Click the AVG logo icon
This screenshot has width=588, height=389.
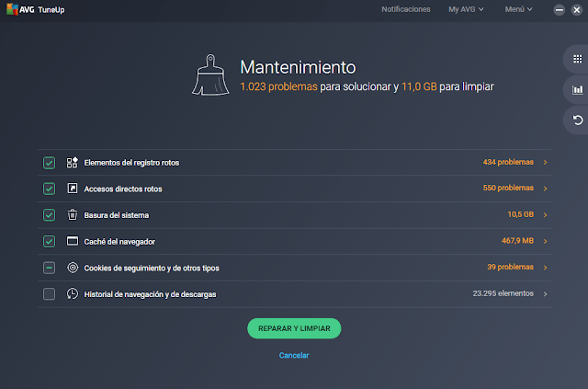click(12, 9)
